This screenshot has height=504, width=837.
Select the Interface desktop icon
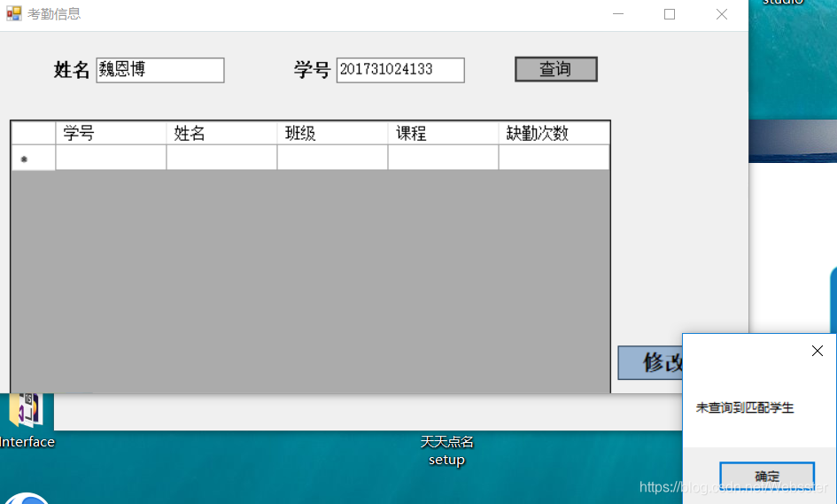(x=27, y=422)
